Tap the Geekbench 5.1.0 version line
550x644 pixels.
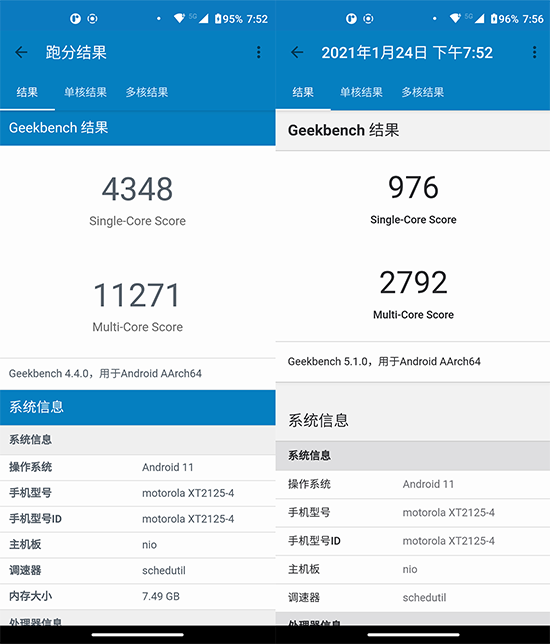[384, 361]
